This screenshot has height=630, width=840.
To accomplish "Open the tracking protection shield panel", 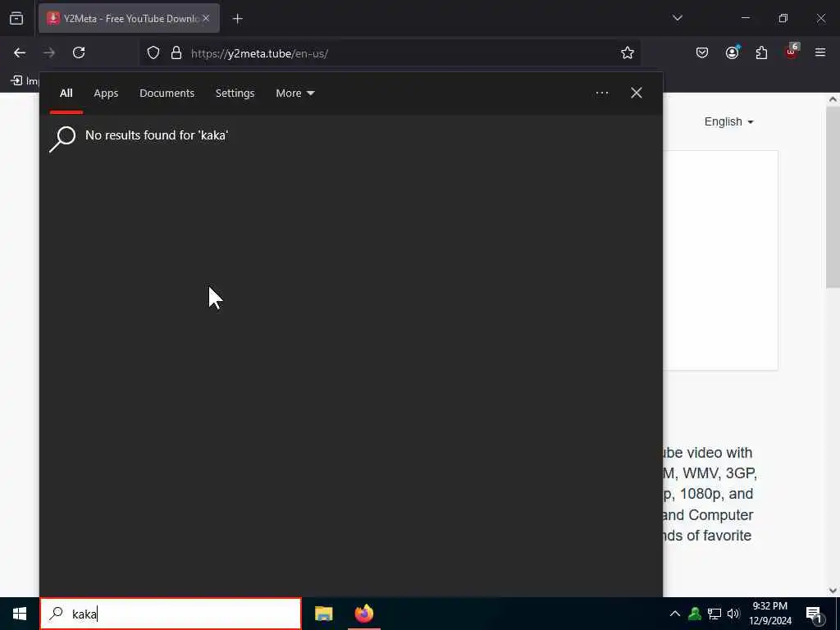I will [x=153, y=52].
